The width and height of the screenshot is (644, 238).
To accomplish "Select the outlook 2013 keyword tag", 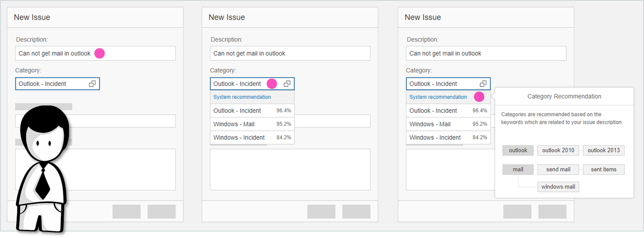I will [x=604, y=151].
